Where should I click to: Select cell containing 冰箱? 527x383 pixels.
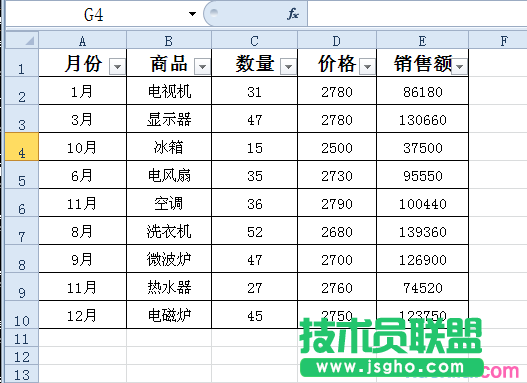(x=169, y=147)
